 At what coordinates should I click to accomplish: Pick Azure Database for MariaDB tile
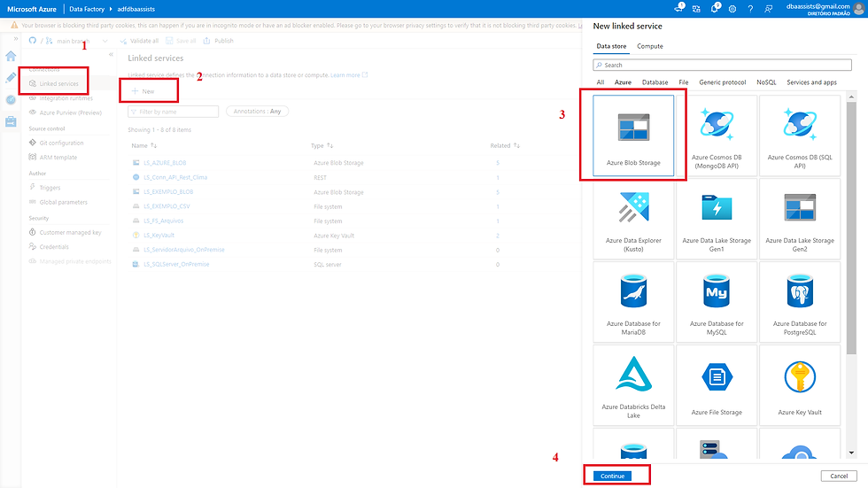point(633,302)
